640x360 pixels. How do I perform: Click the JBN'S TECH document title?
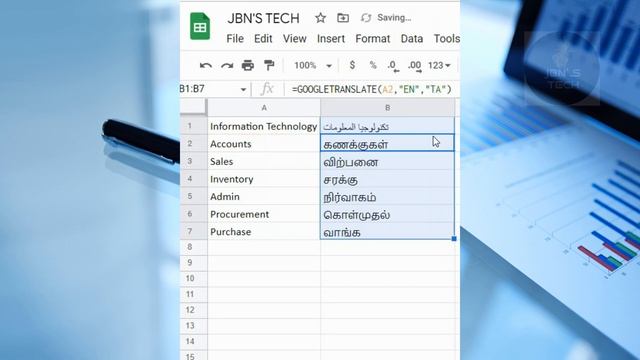click(263, 18)
